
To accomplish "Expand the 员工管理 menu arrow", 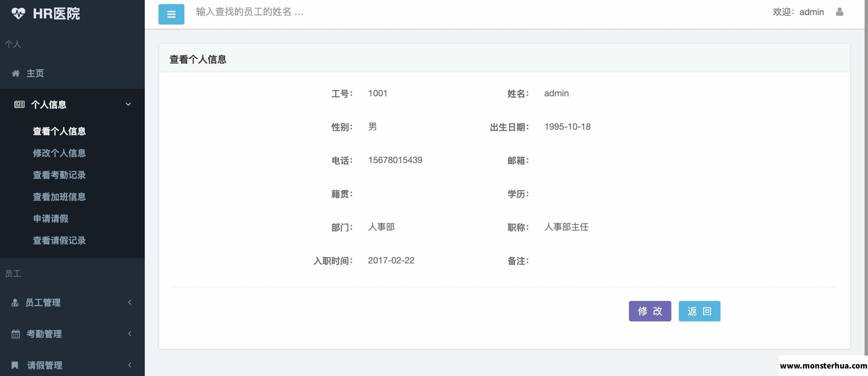I will 130,302.
